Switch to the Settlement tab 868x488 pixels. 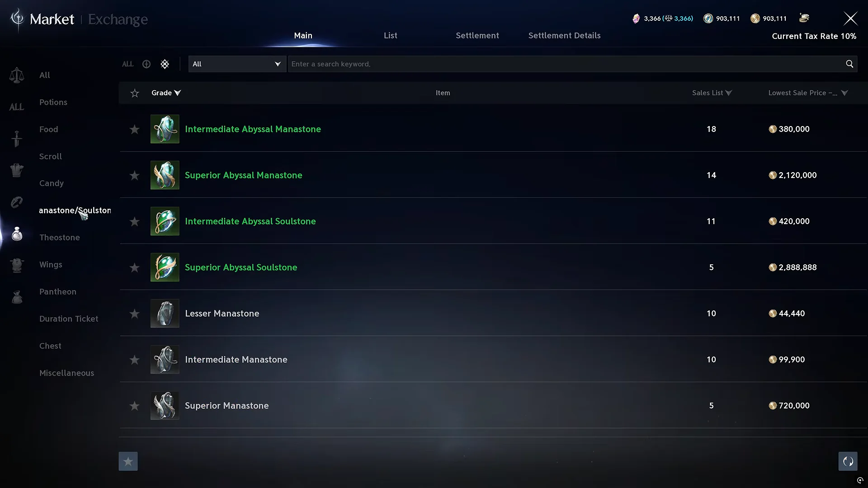coord(477,35)
